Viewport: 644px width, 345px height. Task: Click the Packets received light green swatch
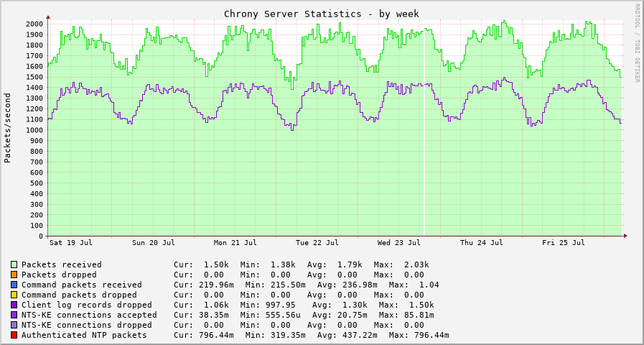(14, 264)
